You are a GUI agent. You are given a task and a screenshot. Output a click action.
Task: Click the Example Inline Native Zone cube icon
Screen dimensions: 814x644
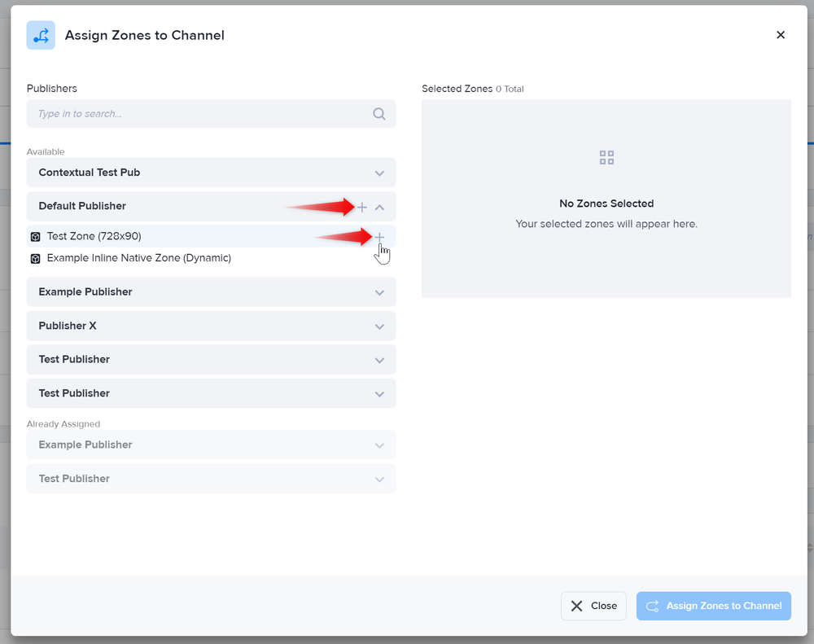pyautogui.click(x=35, y=259)
